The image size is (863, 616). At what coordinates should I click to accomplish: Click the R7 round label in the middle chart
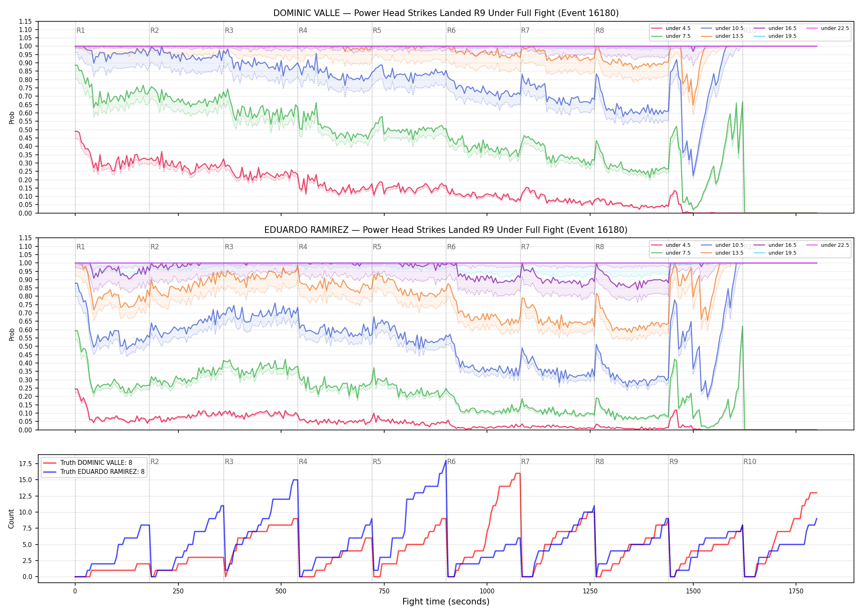click(525, 247)
